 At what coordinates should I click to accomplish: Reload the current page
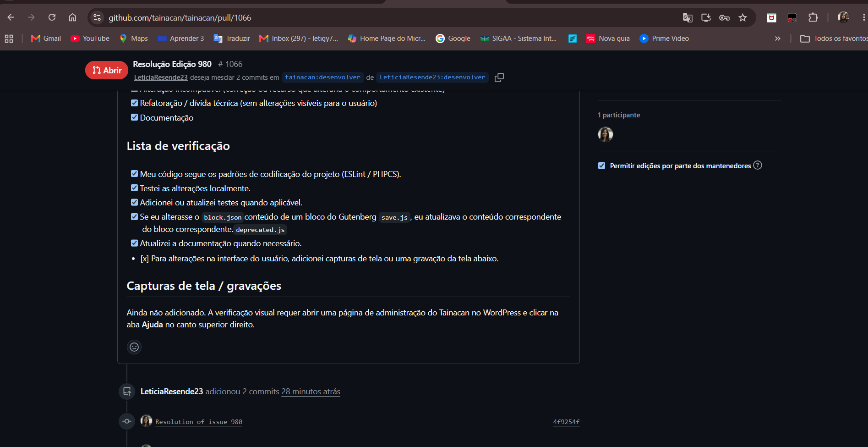click(x=52, y=17)
